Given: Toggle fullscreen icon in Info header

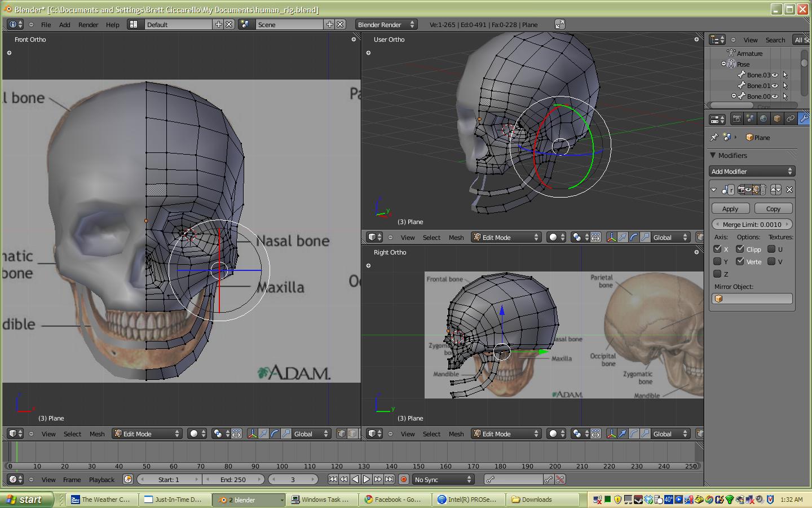Looking at the screenshot, I should click(559, 24).
